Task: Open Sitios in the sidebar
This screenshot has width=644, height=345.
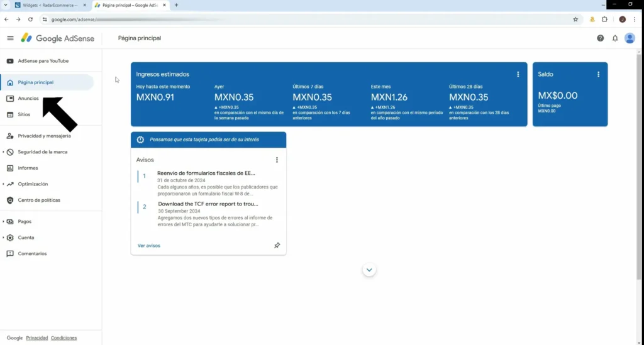Action: point(24,114)
